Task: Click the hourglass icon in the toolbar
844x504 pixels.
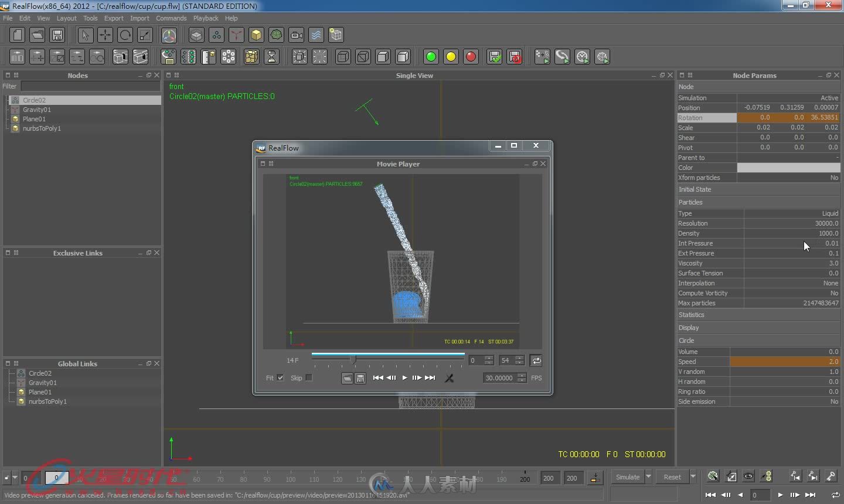Action: [271, 57]
